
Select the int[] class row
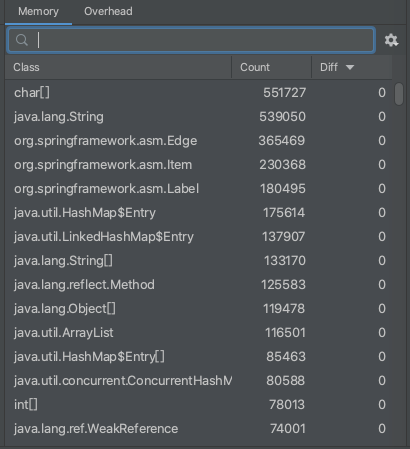coord(199,405)
